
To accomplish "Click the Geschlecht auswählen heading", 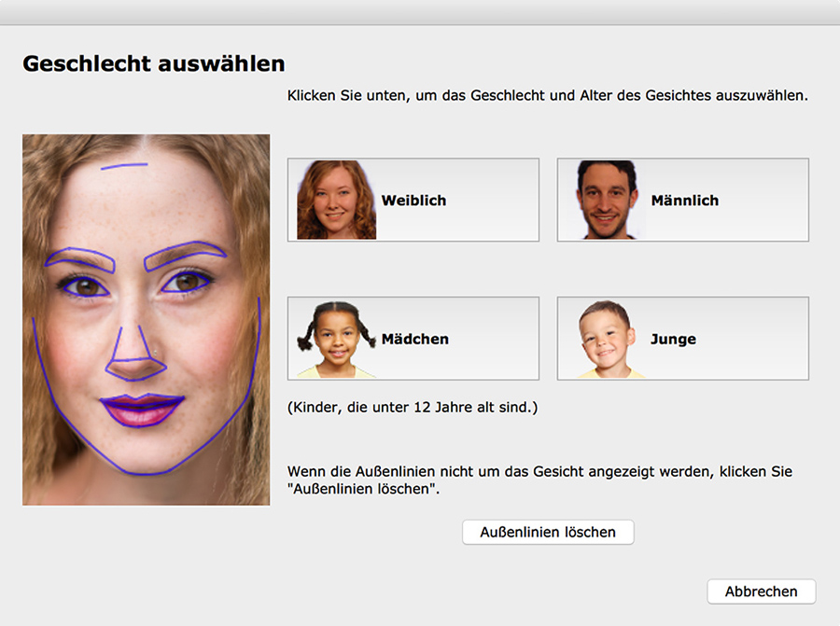I will 154,63.
